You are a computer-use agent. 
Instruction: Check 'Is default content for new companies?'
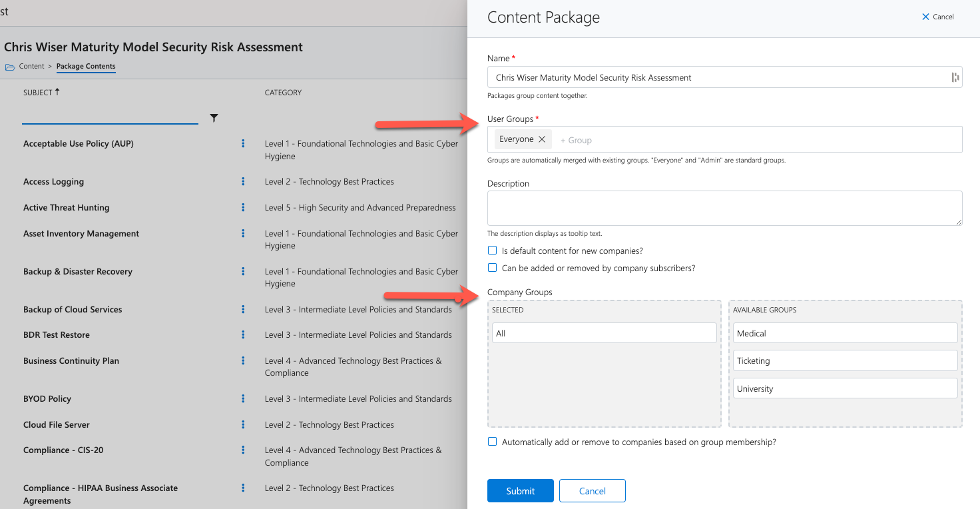pos(493,251)
